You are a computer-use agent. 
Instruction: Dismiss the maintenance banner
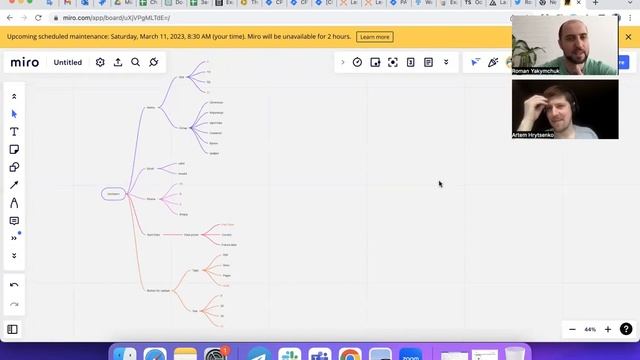(628, 37)
